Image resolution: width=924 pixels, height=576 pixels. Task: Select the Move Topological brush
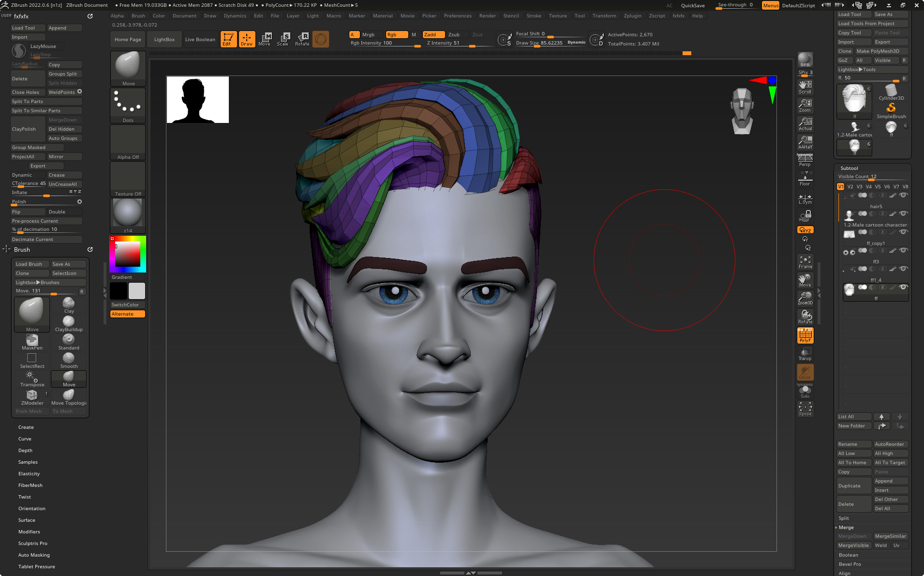coord(69,397)
